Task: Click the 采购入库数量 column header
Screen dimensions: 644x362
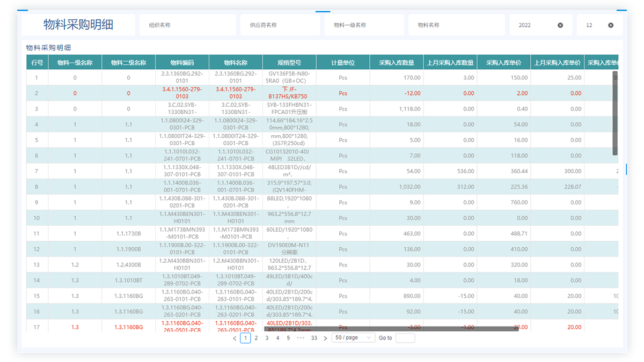Action: point(397,62)
